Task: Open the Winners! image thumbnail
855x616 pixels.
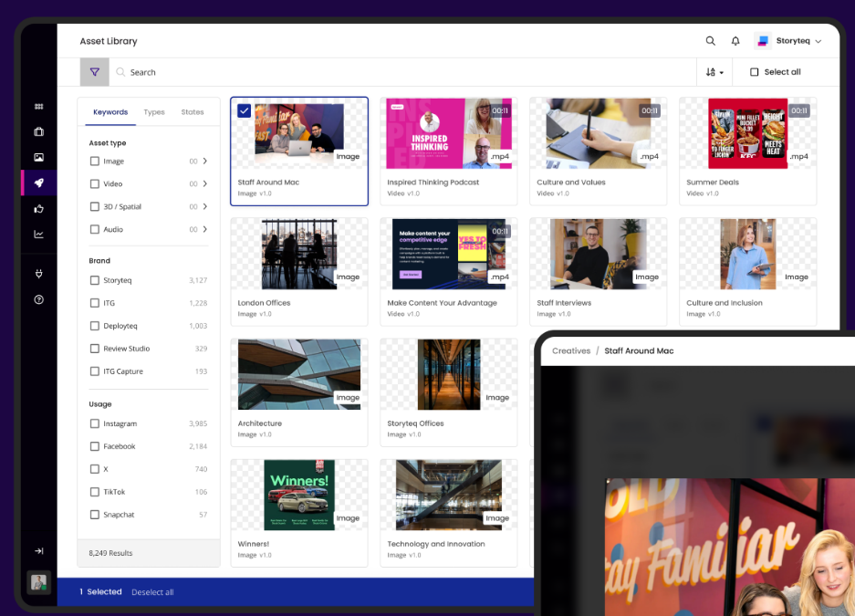Action: (x=299, y=495)
